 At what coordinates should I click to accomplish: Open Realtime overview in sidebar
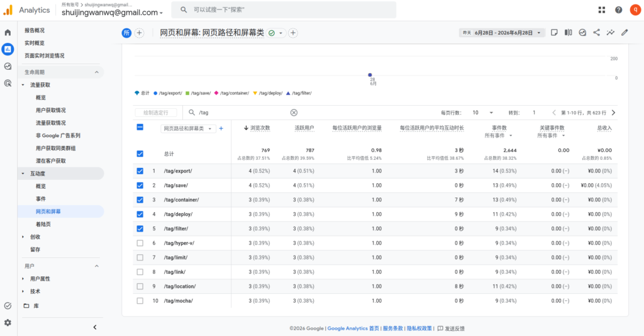coord(35,43)
